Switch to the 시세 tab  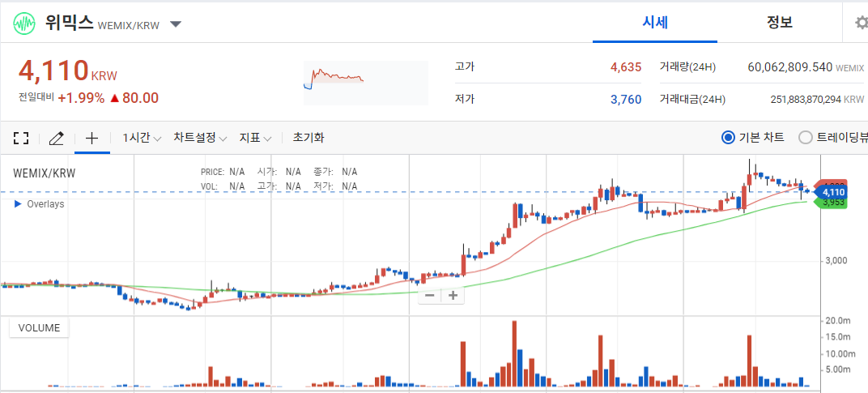point(655,23)
